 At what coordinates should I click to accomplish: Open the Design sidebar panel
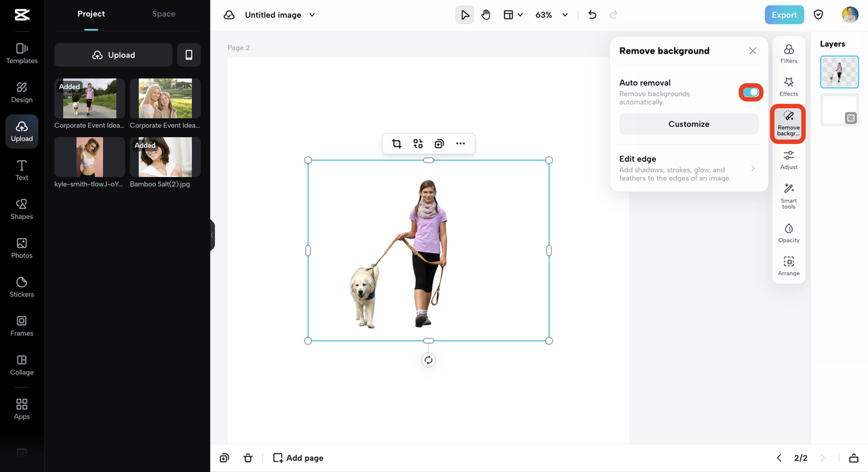22,92
